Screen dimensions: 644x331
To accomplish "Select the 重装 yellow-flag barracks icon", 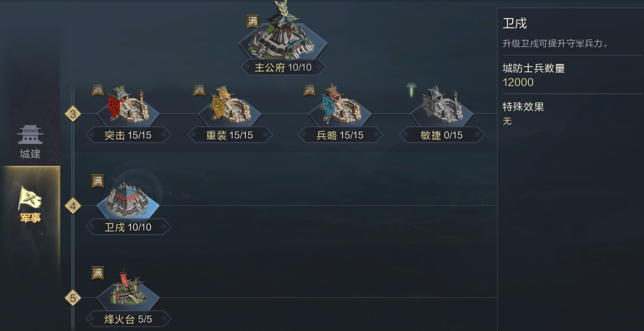I will tap(230, 107).
